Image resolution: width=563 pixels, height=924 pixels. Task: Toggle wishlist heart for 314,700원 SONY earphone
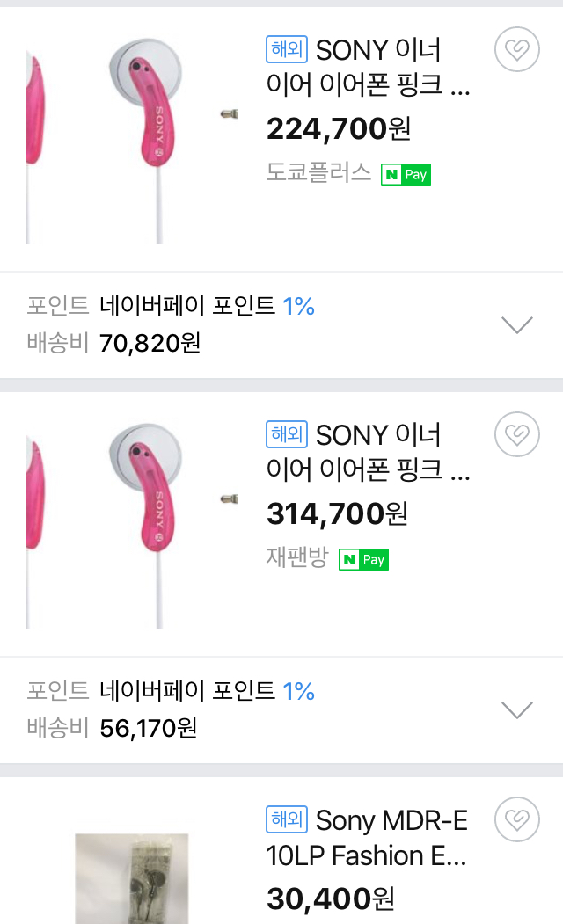[x=517, y=435]
